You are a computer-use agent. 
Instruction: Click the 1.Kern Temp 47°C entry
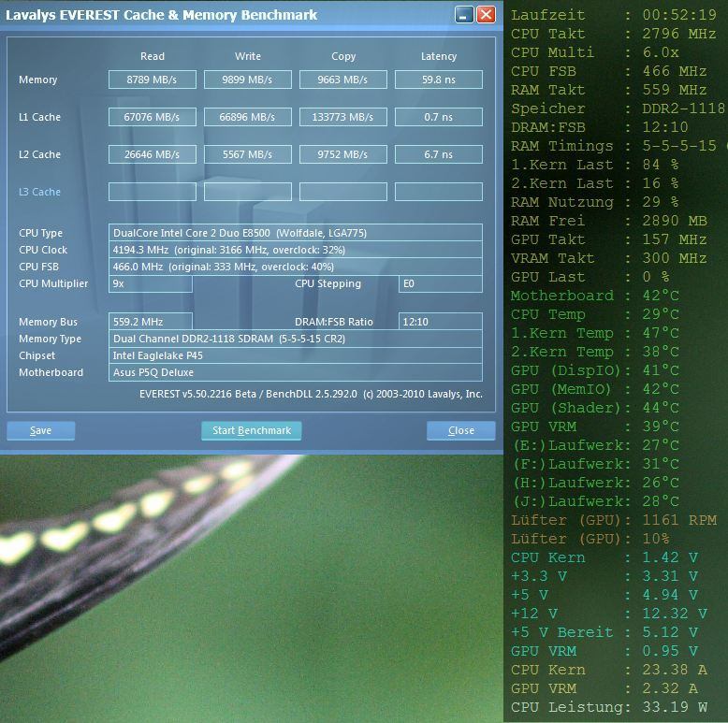click(x=595, y=333)
